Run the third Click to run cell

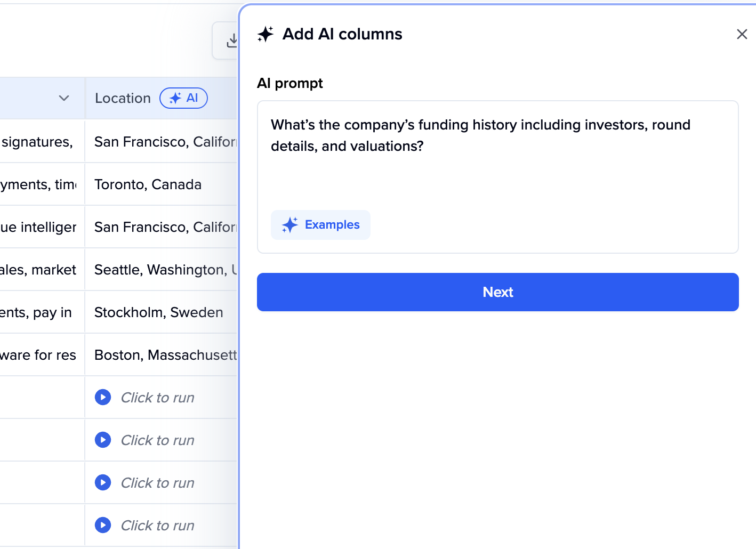[103, 482]
